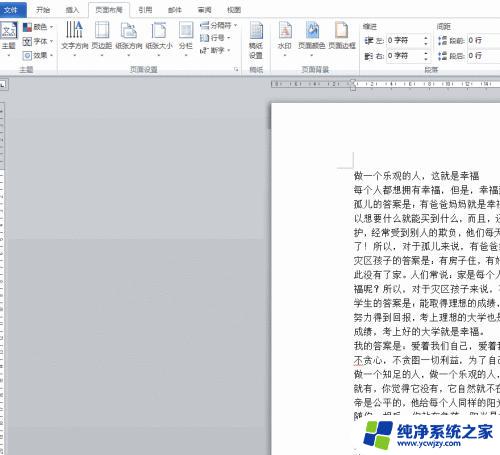Open the 断字 (Hyphenation) dropdown

click(215, 50)
